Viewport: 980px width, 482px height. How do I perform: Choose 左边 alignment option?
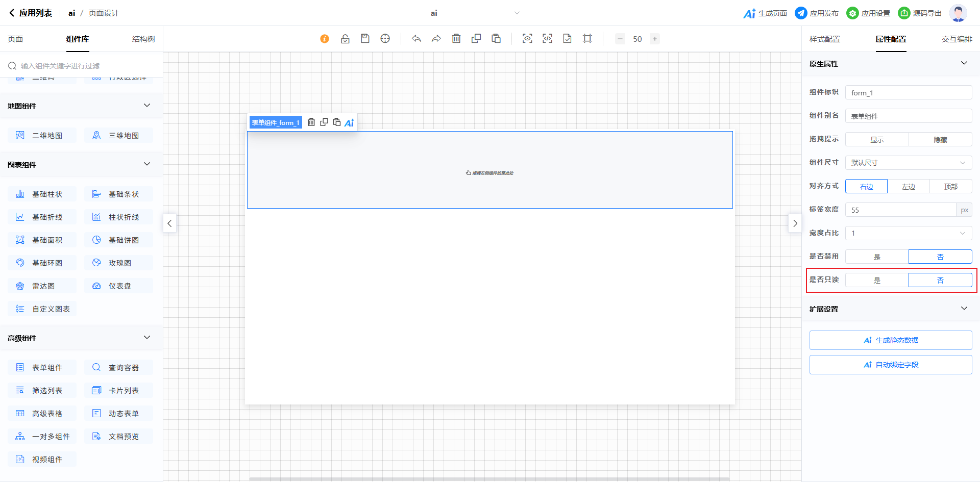pos(909,186)
